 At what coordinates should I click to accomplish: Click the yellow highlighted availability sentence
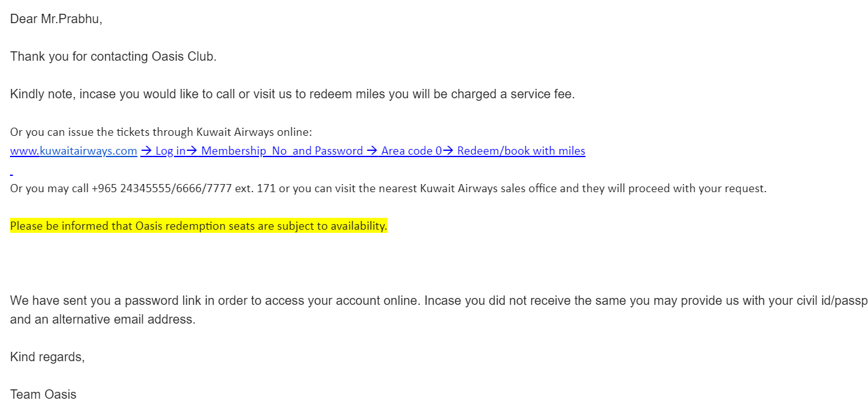[x=198, y=226]
